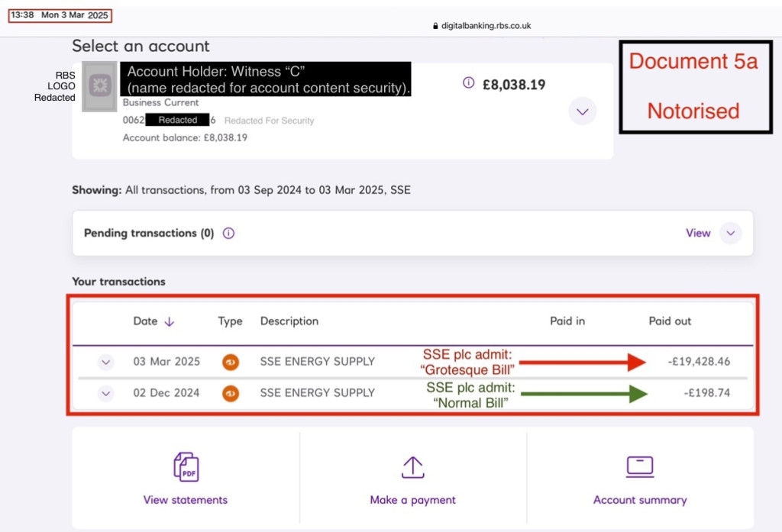Screen dimensions: 782x532
Task: Click the 13:38 Mon 3 Mar 2025 status bar clock
Action: point(60,15)
